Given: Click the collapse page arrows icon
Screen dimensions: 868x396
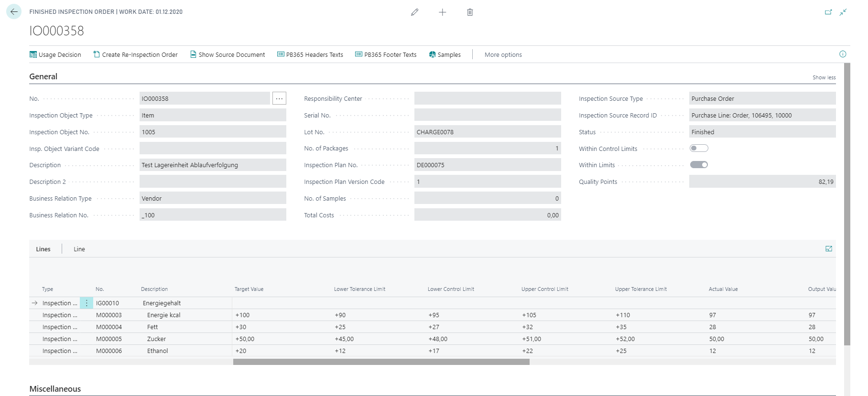Looking at the screenshot, I should pyautogui.click(x=843, y=12).
